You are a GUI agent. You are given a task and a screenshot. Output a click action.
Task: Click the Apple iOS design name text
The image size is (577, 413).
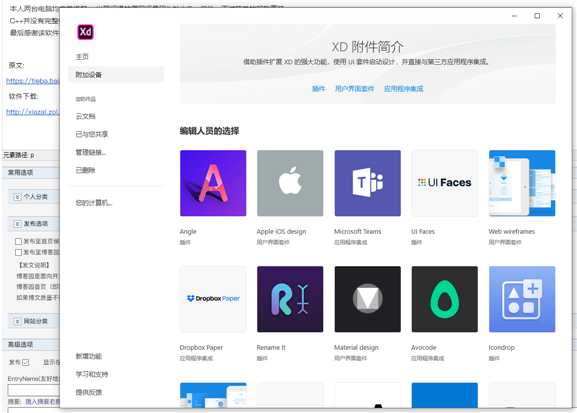click(x=282, y=232)
